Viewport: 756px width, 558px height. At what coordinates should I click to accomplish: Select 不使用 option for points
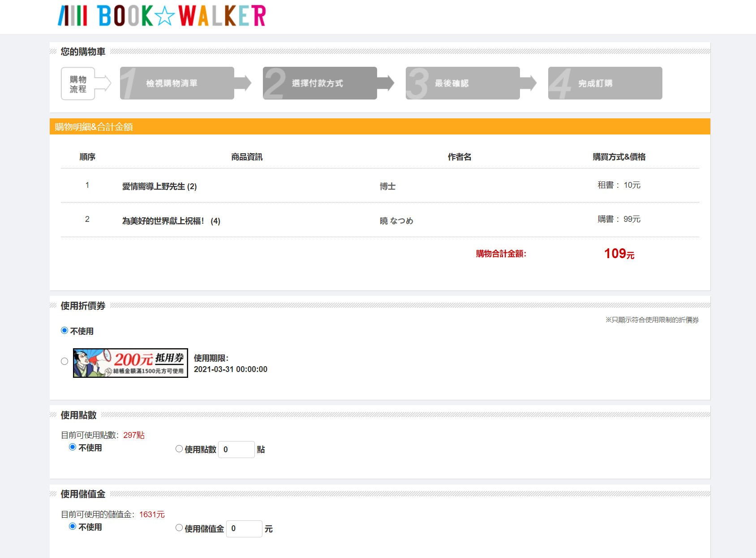pyautogui.click(x=73, y=447)
